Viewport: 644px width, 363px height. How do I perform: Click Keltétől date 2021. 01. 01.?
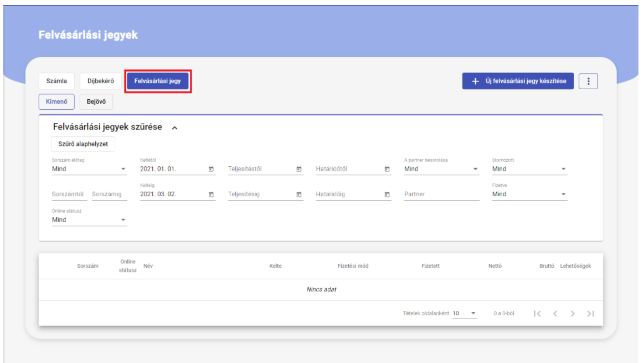point(158,169)
